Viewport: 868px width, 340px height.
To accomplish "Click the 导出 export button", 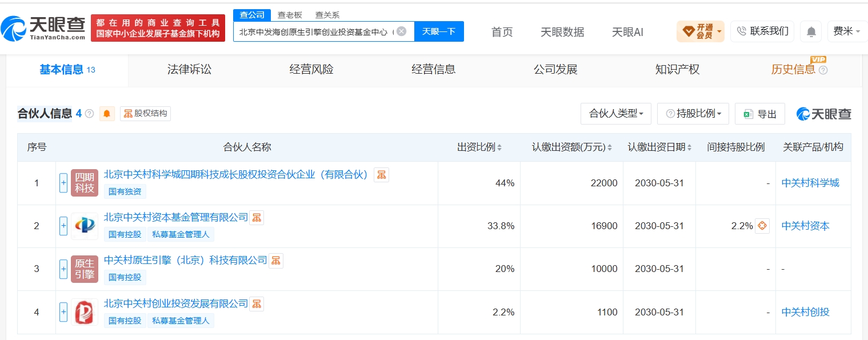I will pos(760,114).
